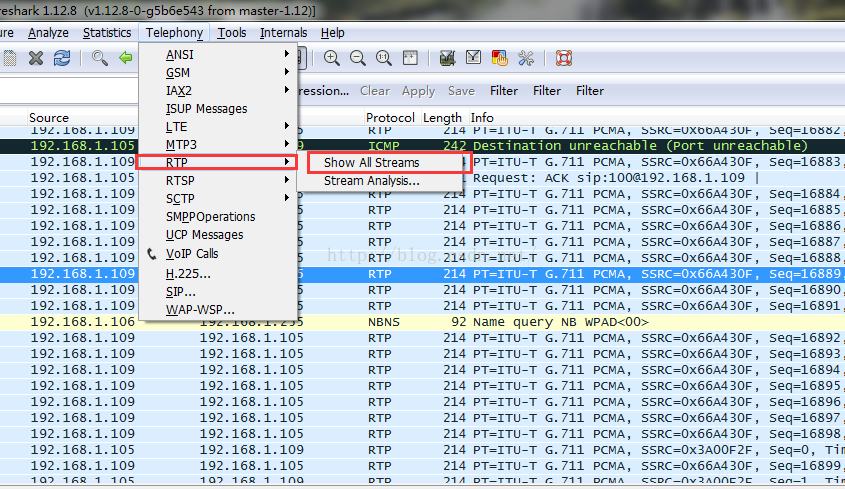Open the Internals menu
This screenshot has width=845, height=489.
283,33
